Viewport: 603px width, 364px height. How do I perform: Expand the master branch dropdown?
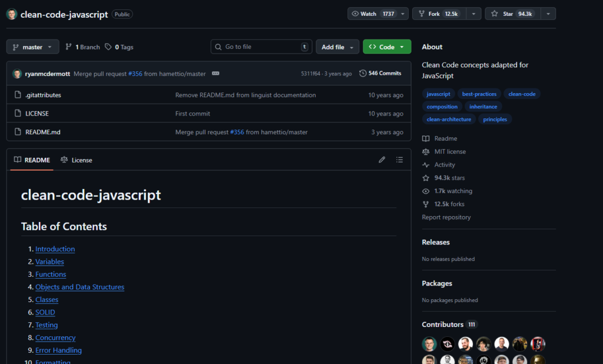pyautogui.click(x=32, y=47)
